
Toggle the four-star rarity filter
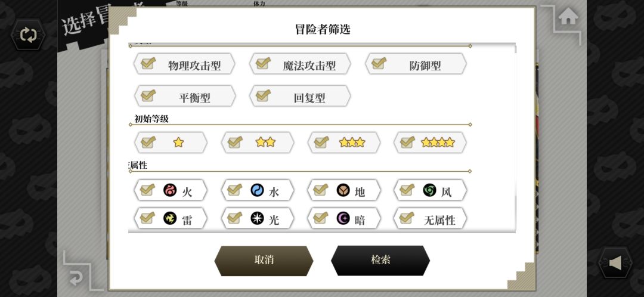click(x=408, y=142)
